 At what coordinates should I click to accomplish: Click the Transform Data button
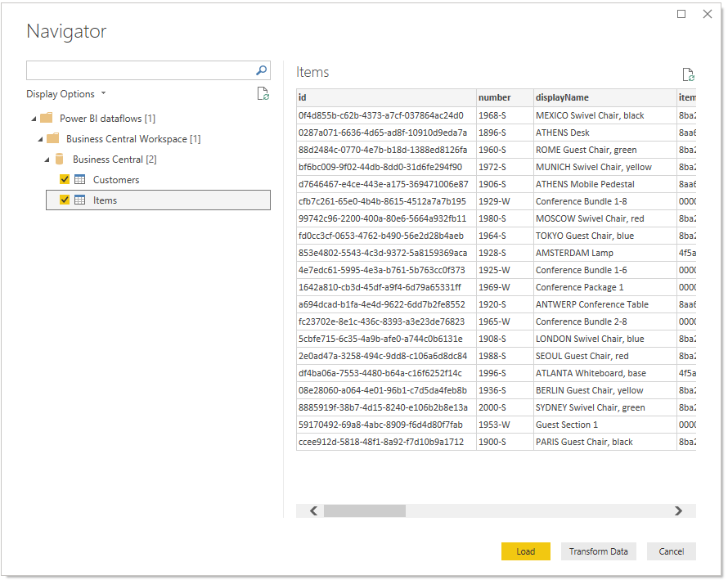[598, 551]
